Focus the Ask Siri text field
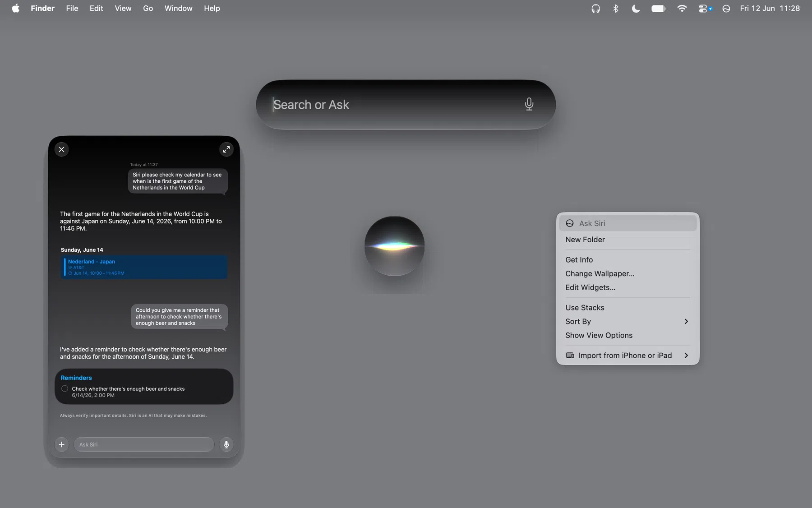 (144, 444)
